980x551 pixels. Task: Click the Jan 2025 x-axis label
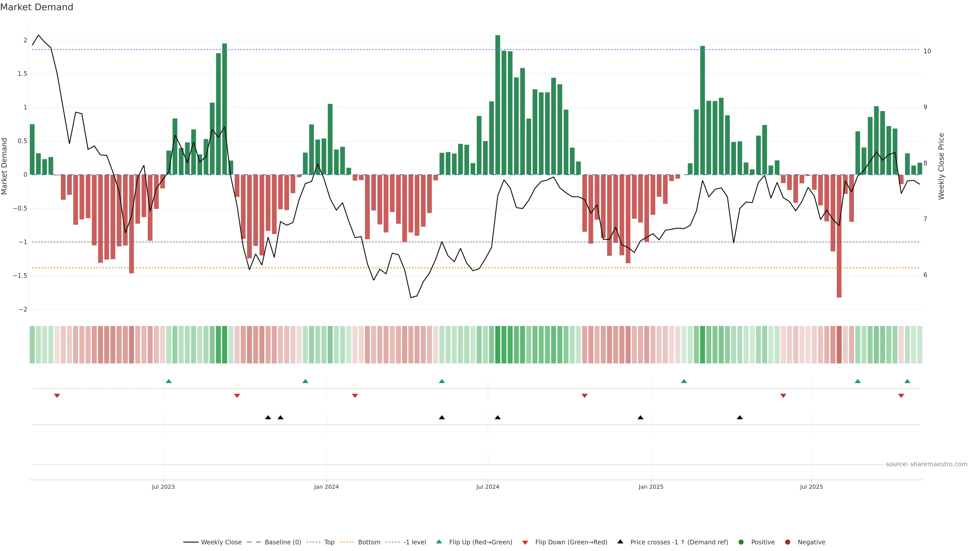(x=651, y=487)
